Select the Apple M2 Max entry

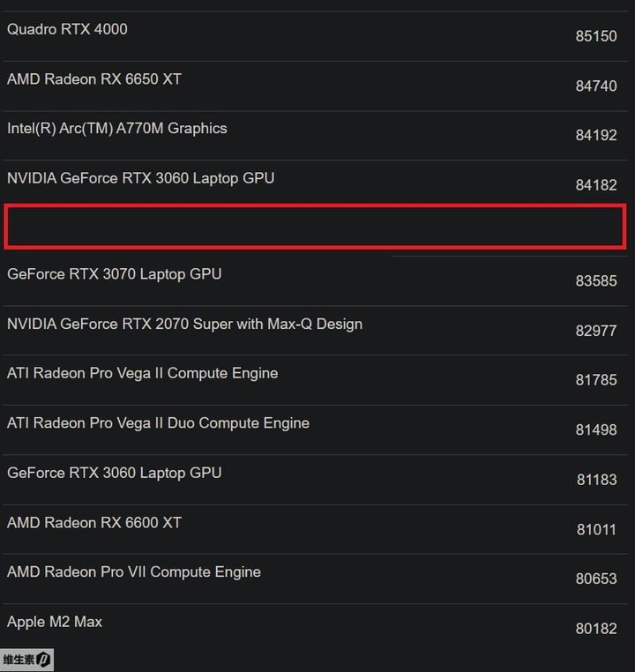55,622
